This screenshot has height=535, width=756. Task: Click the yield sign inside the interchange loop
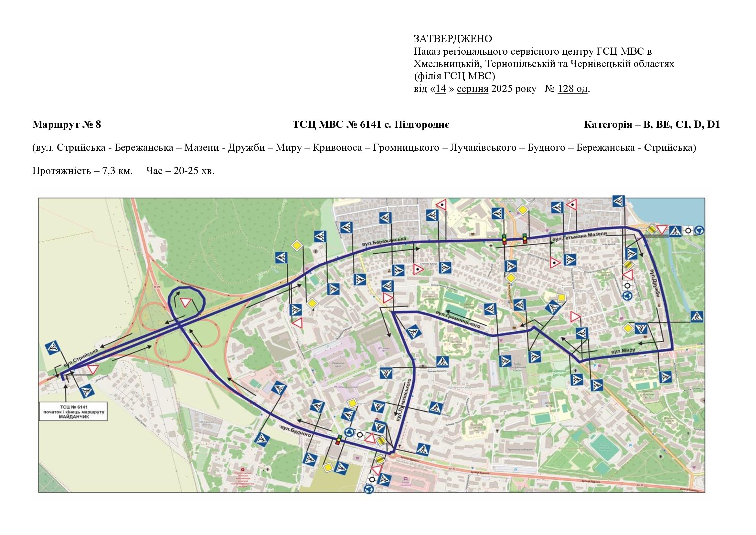[186, 302]
